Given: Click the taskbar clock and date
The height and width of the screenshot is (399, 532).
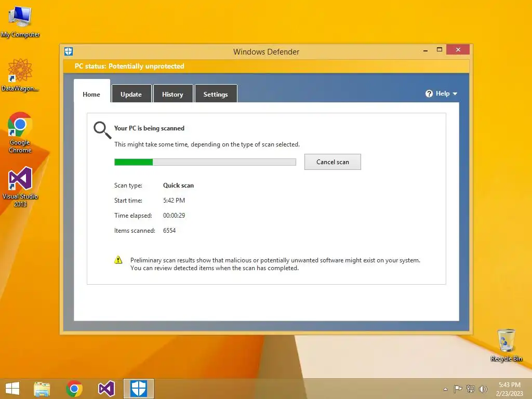Looking at the screenshot, I should click(x=509, y=389).
